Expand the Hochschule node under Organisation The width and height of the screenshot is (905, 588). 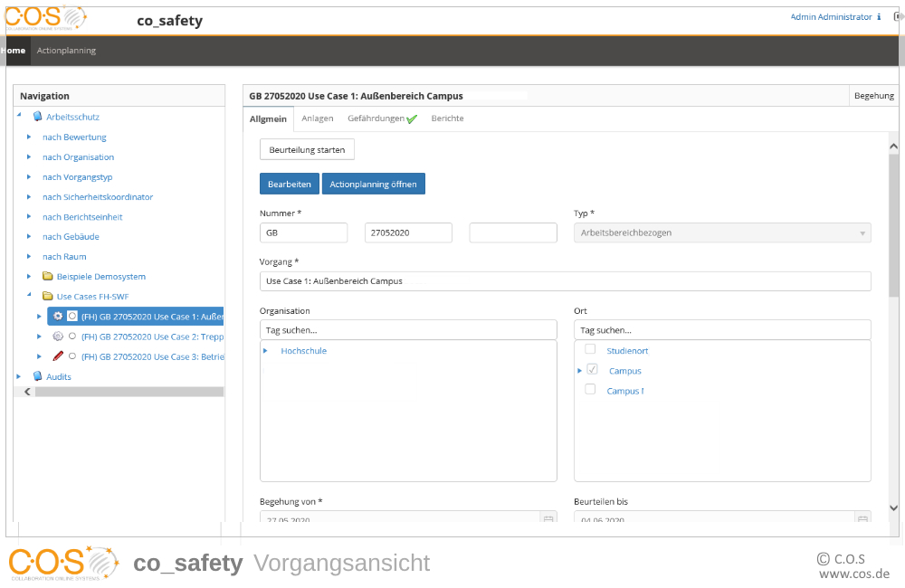coord(266,351)
